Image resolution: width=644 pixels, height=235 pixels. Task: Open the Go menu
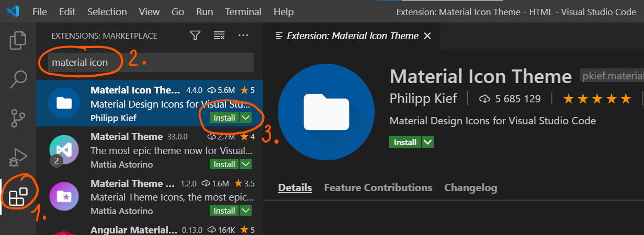click(178, 11)
